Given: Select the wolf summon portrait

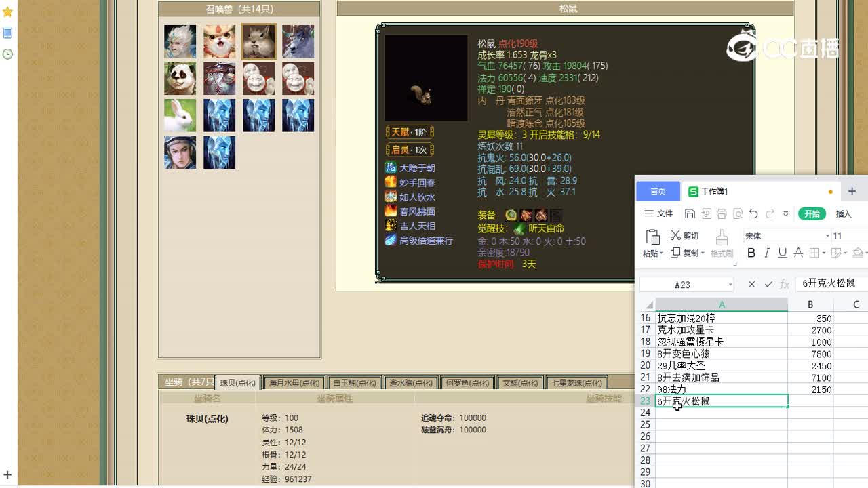Looking at the screenshot, I should tap(298, 41).
